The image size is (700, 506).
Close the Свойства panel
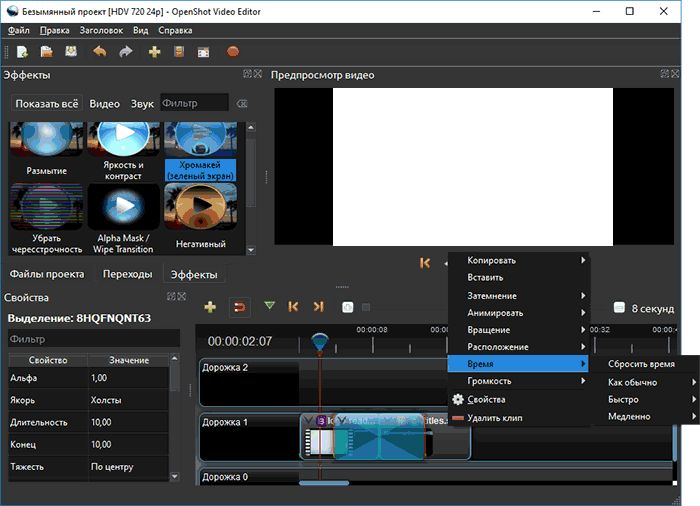click(x=181, y=296)
